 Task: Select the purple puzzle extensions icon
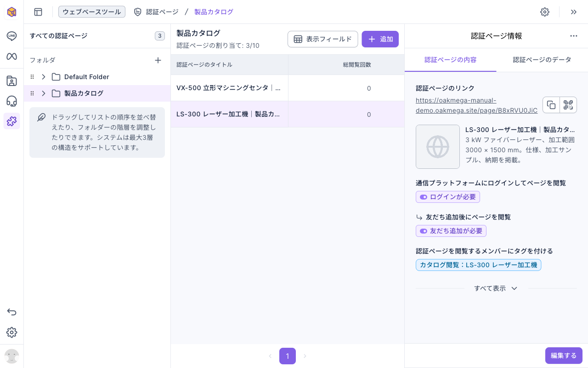click(x=11, y=121)
